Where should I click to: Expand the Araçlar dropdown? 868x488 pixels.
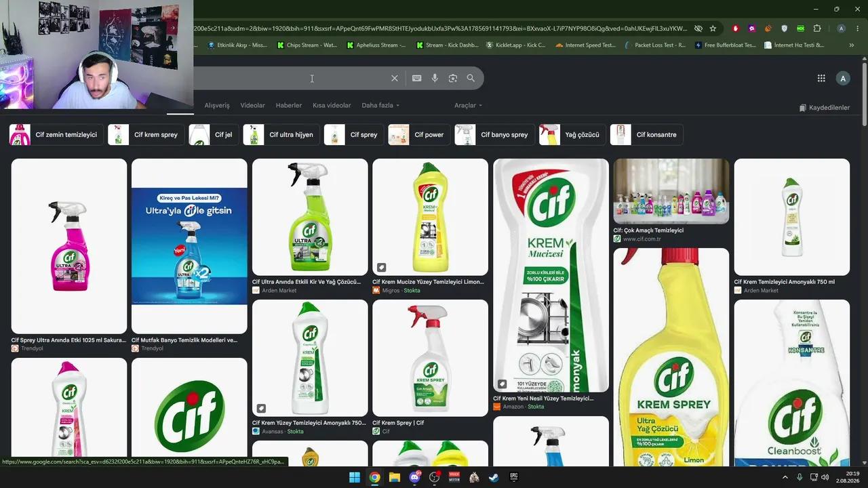[x=468, y=105]
